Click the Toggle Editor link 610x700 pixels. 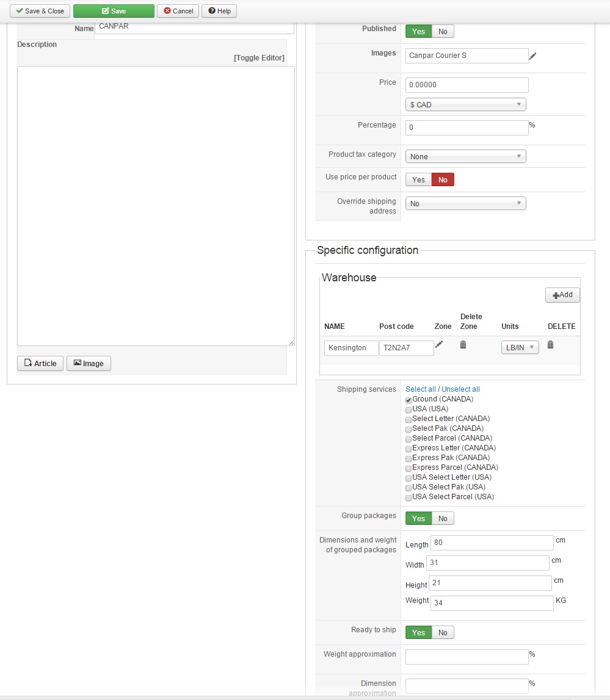(259, 58)
